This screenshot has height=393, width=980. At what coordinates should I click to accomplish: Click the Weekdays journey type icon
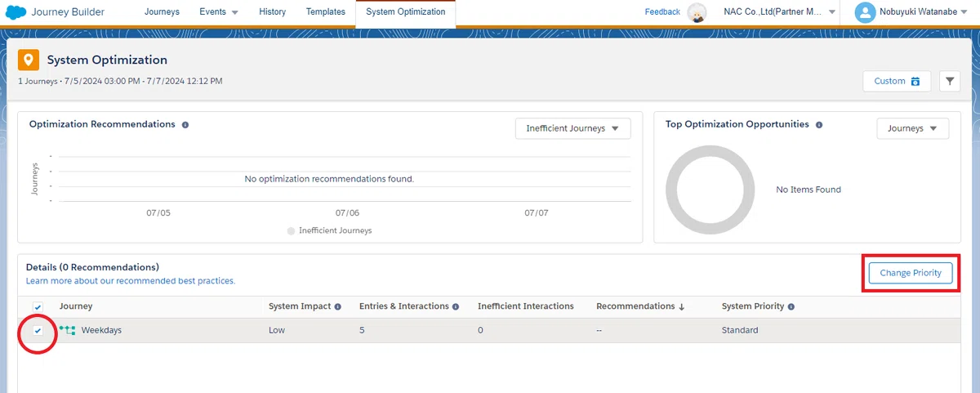(x=67, y=330)
